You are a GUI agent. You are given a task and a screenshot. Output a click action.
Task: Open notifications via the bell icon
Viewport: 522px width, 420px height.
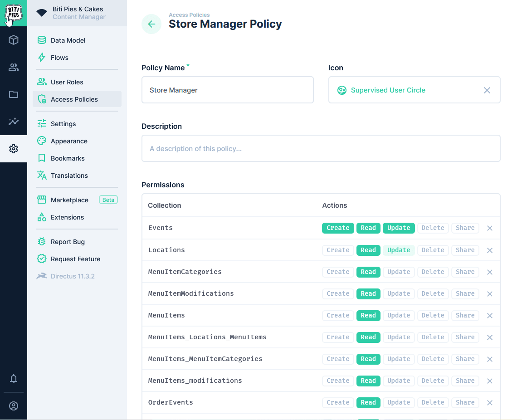13,379
